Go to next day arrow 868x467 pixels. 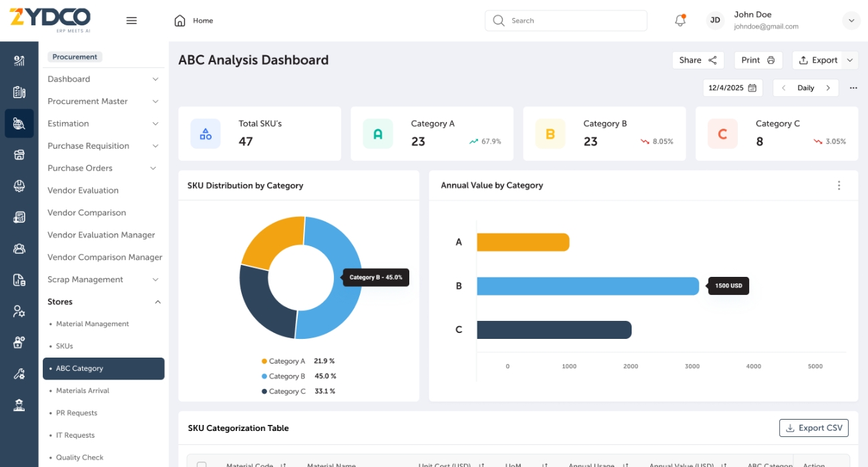pos(828,88)
